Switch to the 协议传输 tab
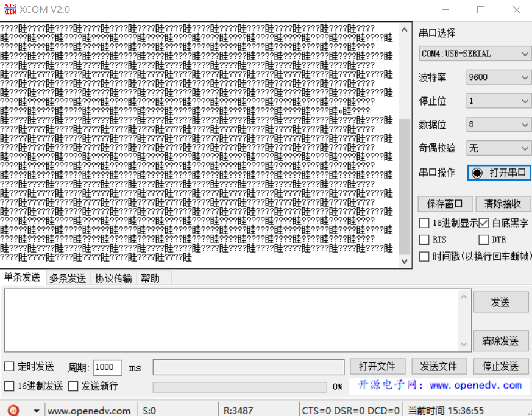Screen dimensions: 532x416 (x=113, y=278)
